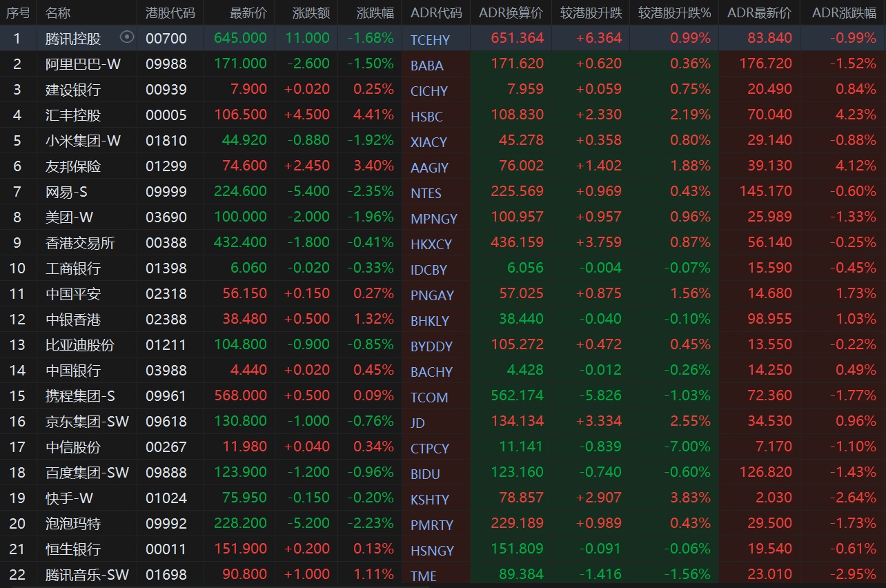Screen dimensions: 886x588
Task: Select the 工商银行 stock name
Action: pyautogui.click(x=73, y=268)
